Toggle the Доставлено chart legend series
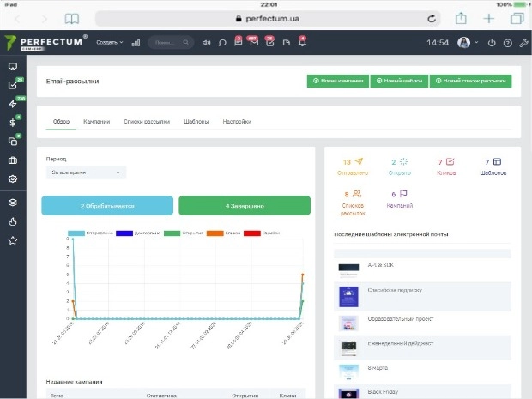 (x=138, y=233)
